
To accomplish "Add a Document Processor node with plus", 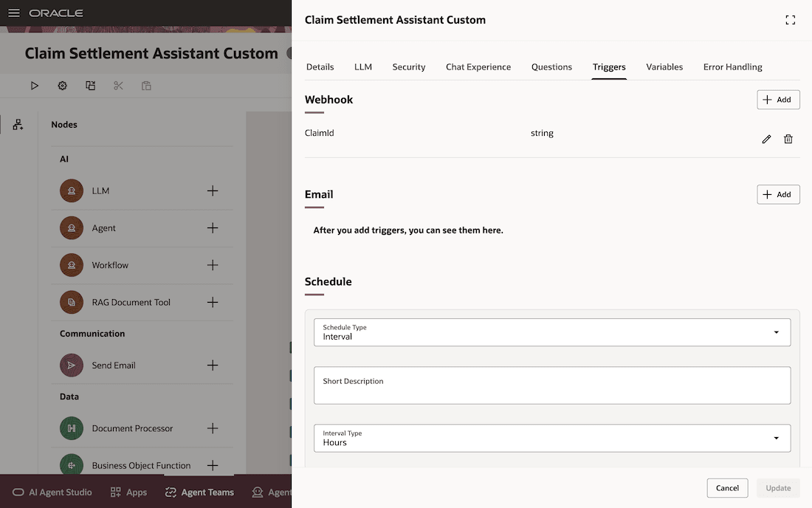I will click(x=213, y=428).
